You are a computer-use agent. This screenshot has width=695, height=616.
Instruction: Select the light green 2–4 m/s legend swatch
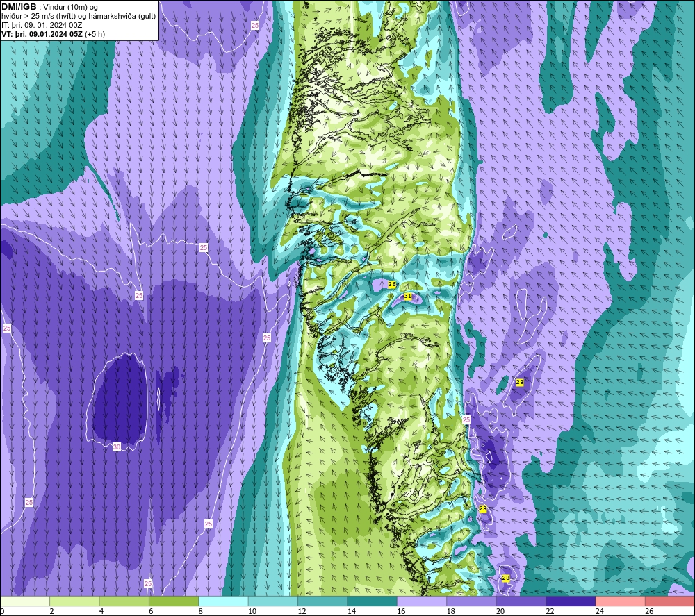(74, 601)
